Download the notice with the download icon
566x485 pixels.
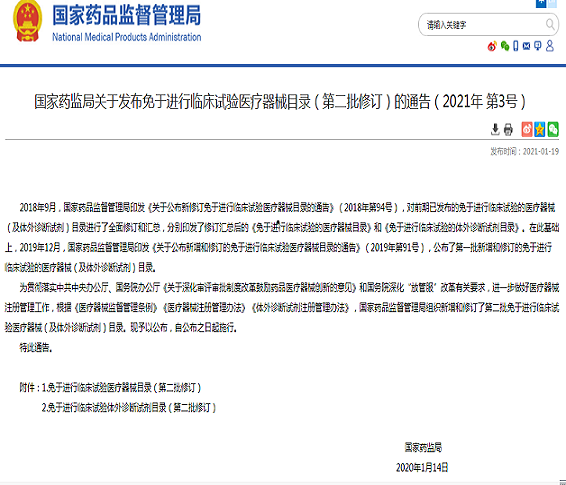pos(495,129)
